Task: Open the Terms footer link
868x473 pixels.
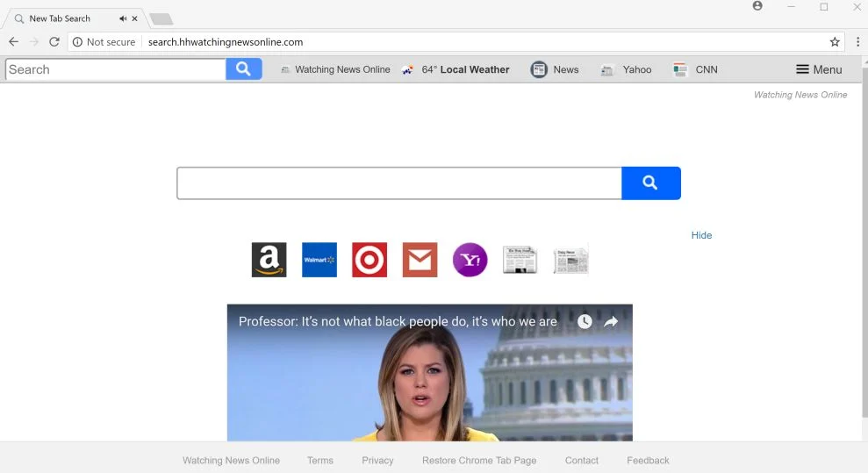Action: 320,461
